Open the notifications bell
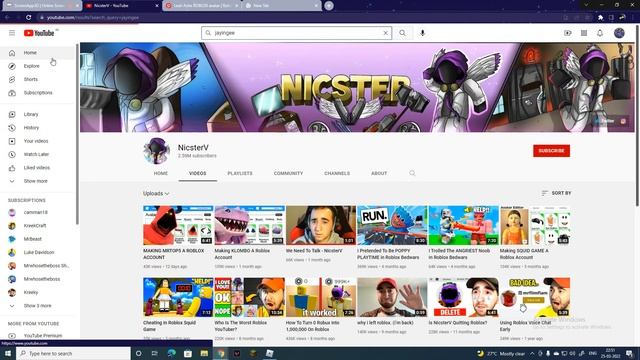The width and height of the screenshot is (640, 360). pos(600,33)
